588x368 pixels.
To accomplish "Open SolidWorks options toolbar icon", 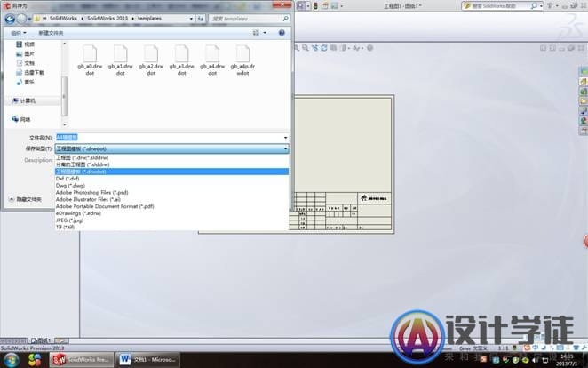I will [335, 5].
